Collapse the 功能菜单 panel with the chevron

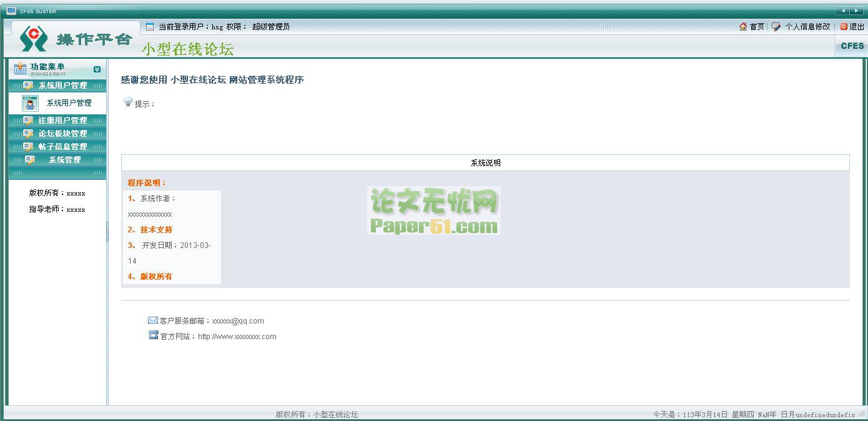click(x=97, y=69)
